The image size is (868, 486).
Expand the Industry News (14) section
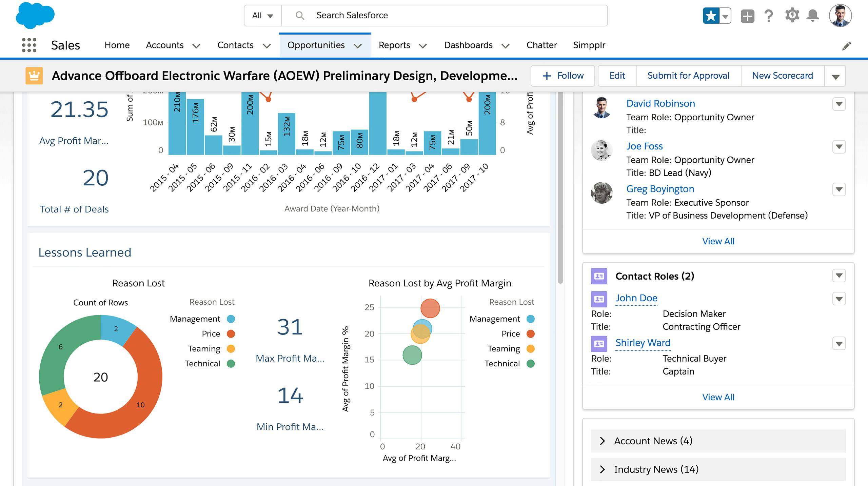pyautogui.click(x=718, y=469)
